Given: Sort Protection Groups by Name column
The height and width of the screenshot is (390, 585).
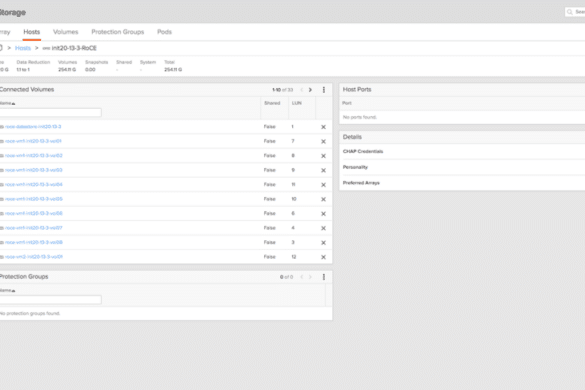Looking at the screenshot, I should [x=7, y=290].
